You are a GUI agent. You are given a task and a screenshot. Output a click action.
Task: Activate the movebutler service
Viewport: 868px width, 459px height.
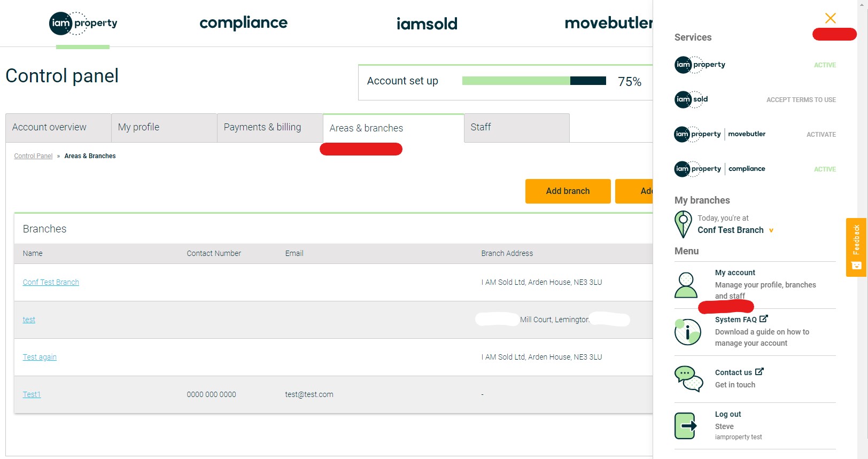[820, 135]
